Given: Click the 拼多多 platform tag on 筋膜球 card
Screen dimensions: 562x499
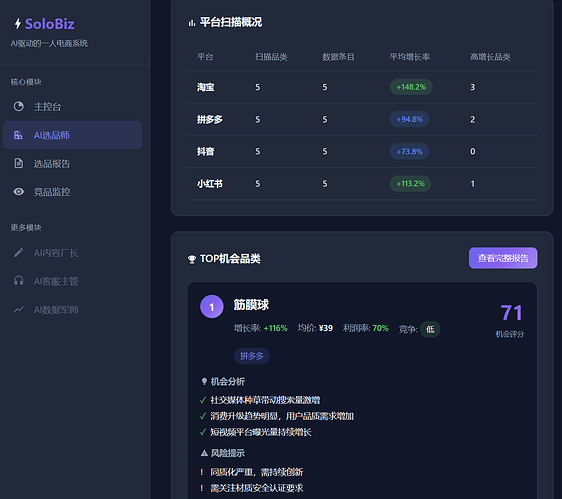Looking at the screenshot, I should [252, 356].
